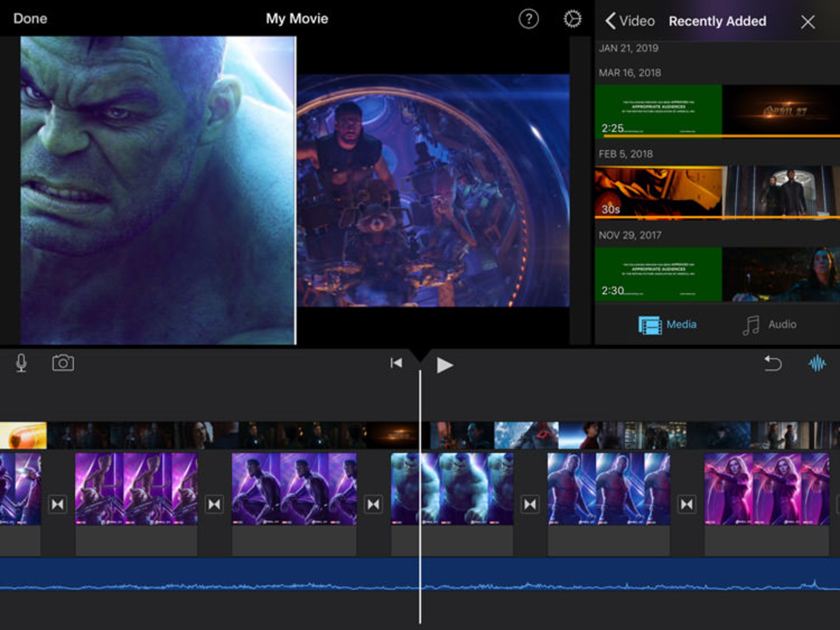Click the Media filmstrip icon
The width and height of the screenshot is (840, 630).
(651, 324)
